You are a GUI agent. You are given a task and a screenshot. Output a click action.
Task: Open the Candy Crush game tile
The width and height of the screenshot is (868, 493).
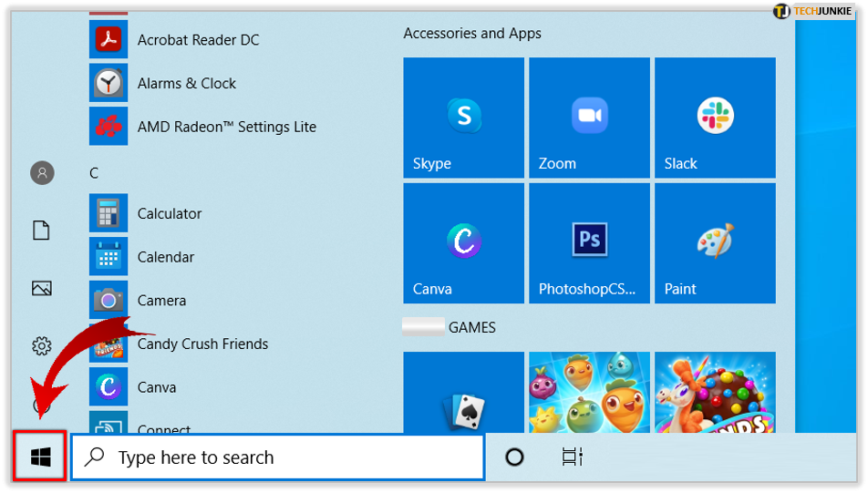click(715, 392)
